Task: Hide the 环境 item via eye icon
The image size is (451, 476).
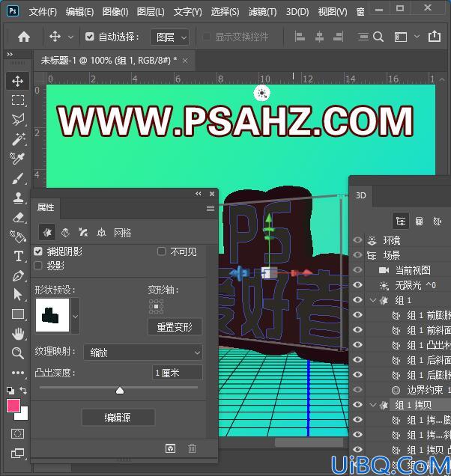Action: (357, 239)
